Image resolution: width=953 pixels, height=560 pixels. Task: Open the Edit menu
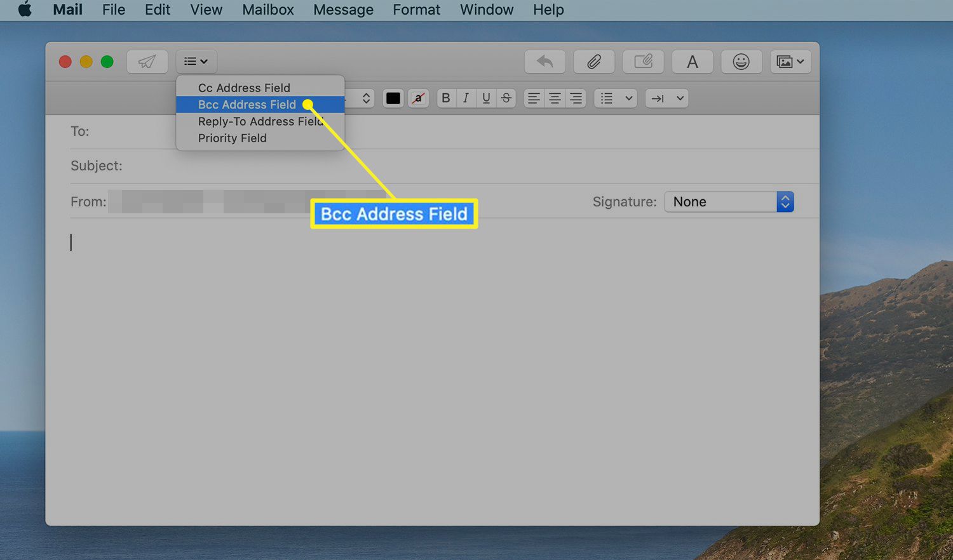tap(158, 10)
